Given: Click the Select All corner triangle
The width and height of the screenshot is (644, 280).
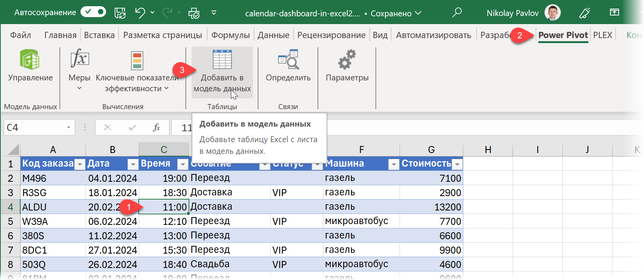Looking at the screenshot, I should point(13,150).
